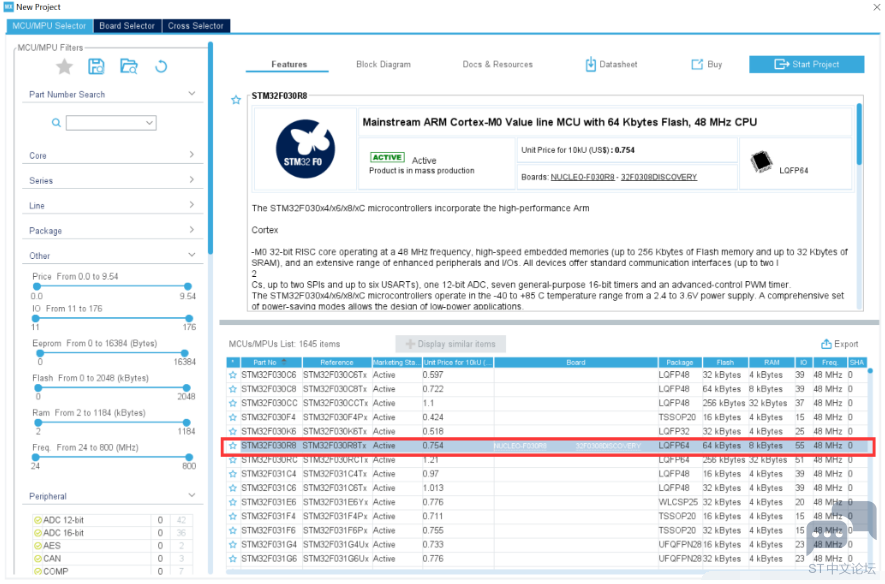This screenshot has width=885, height=584.
Task: Save the current MCU filter search
Action: [97, 67]
